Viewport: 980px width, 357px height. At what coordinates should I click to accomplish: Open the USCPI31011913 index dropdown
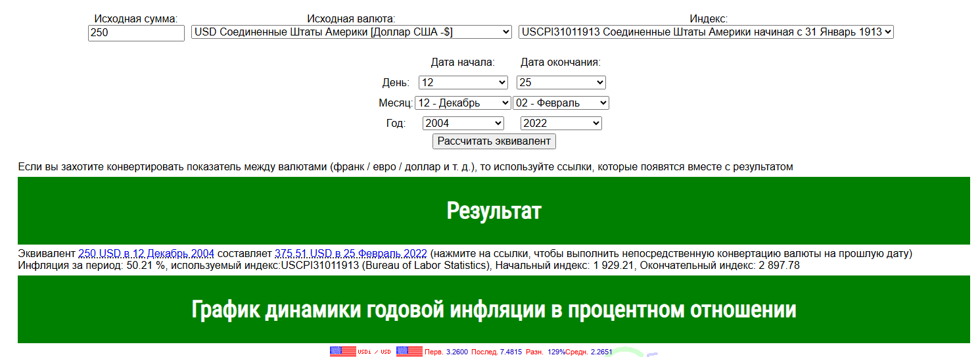click(706, 32)
